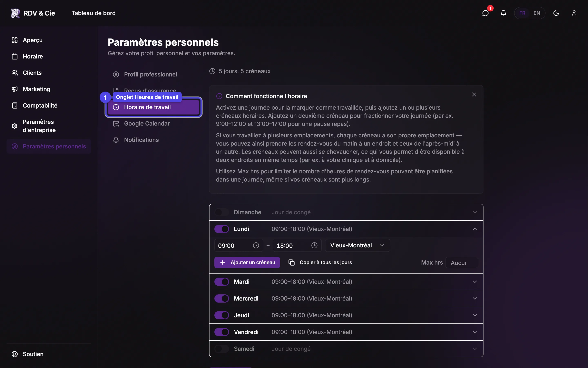Select the Horaire de travail tab
588x368 pixels.
[154, 107]
